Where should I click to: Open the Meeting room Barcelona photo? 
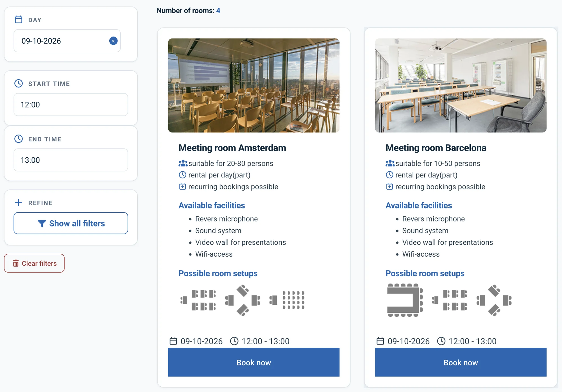(x=461, y=85)
